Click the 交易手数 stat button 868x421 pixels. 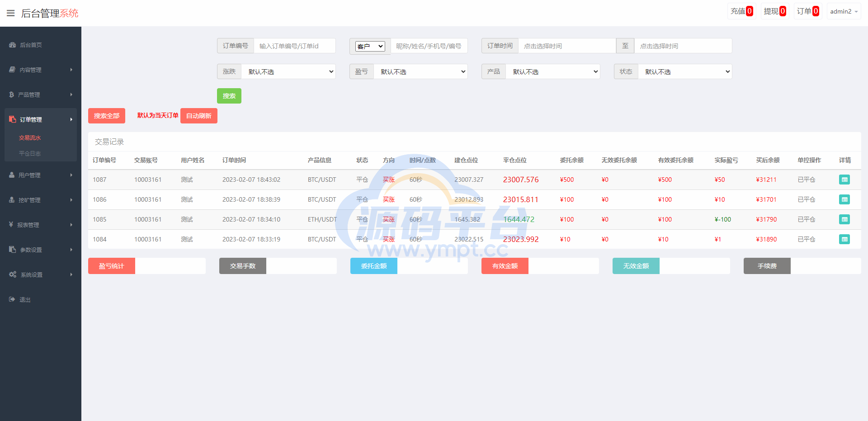243,266
